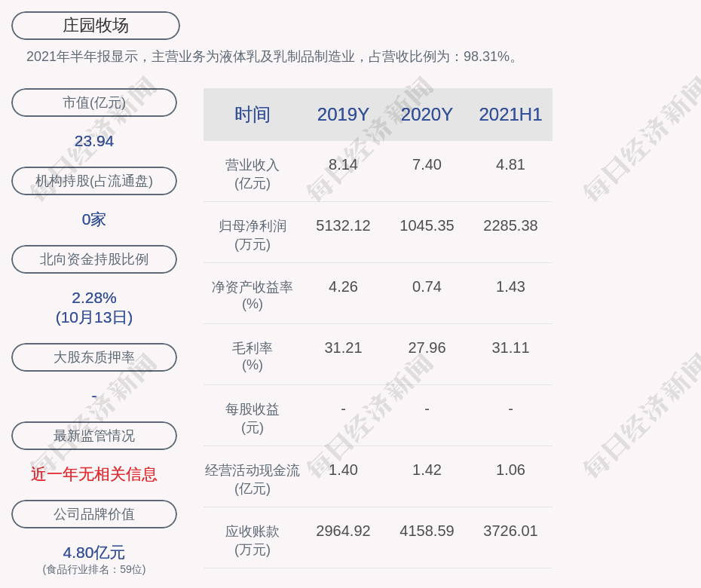
Task: Click net profit value 5132.12
Action: (x=343, y=226)
